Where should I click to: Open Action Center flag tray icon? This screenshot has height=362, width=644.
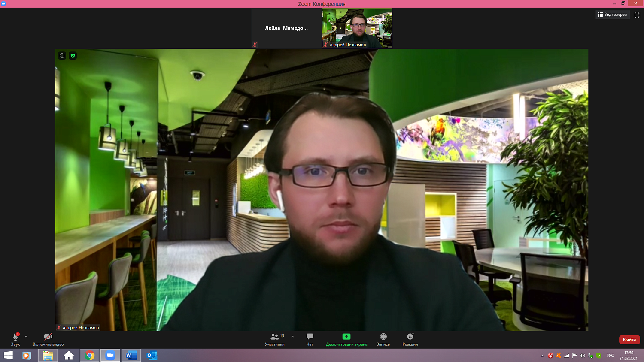(574, 356)
